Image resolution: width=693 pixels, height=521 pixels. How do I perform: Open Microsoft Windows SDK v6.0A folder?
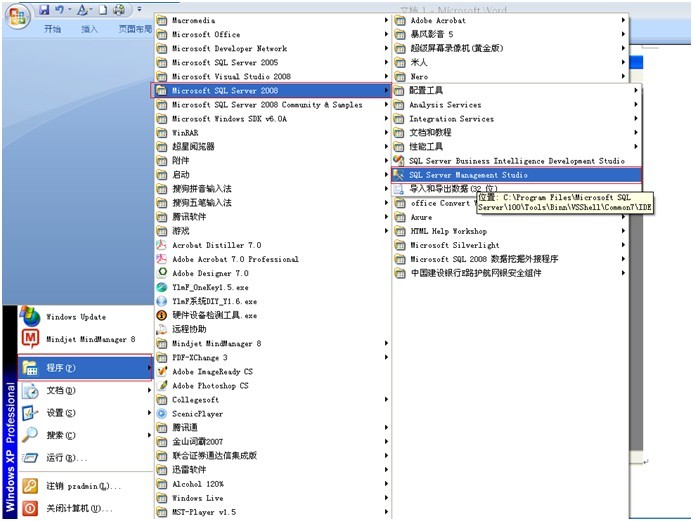click(x=272, y=118)
